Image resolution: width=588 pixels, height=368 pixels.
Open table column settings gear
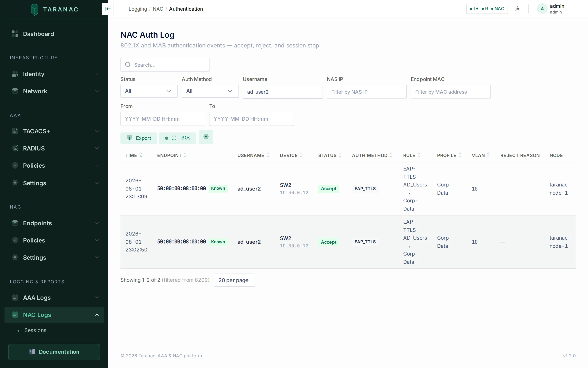[206, 137]
